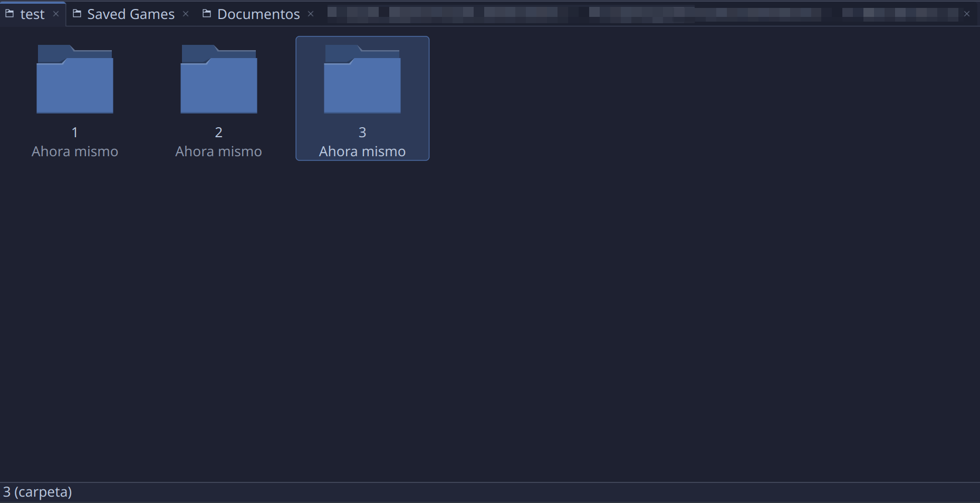Click the name label of folder 3
The image size is (980, 503).
[362, 132]
